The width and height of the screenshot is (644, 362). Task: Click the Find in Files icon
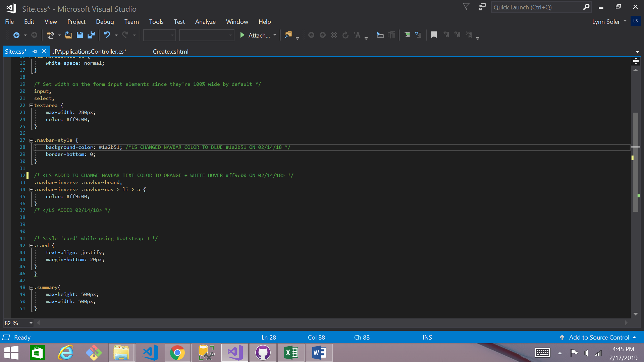coord(288,35)
